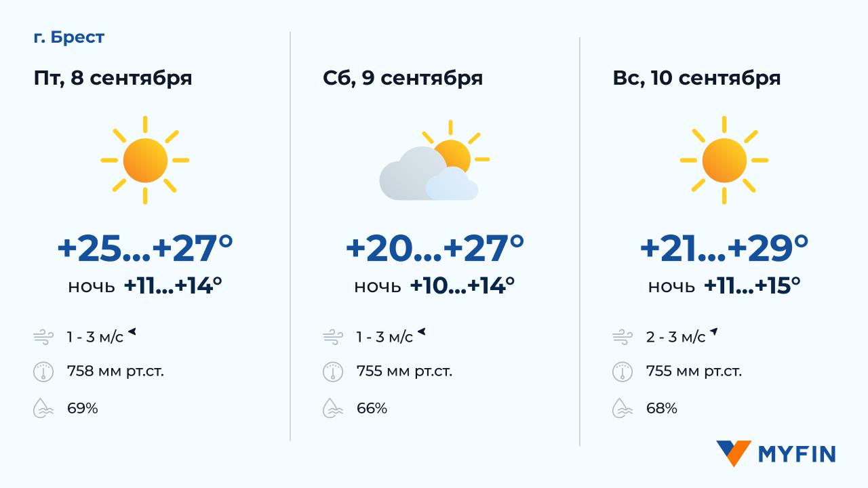Click the sun icon for Sunday 10 September
The width and height of the screenshot is (868, 488).
724,161
